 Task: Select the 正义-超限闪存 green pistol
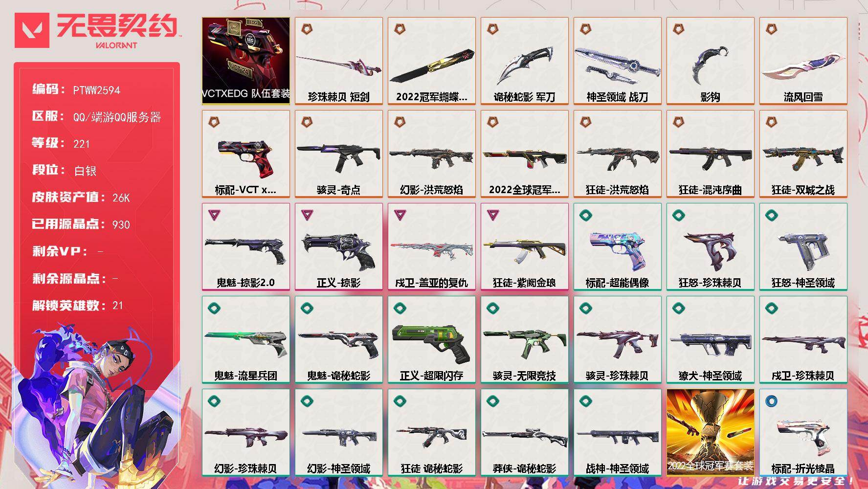click(x=432, y=340)
